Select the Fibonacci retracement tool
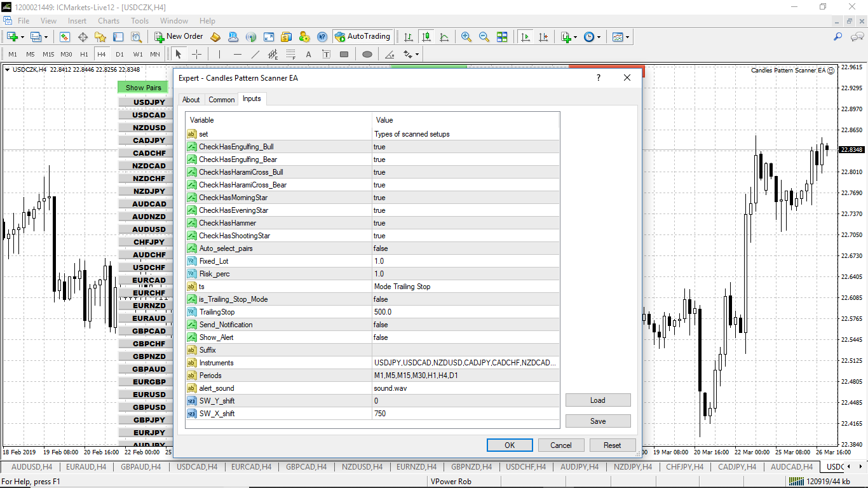 click(291, 54)
